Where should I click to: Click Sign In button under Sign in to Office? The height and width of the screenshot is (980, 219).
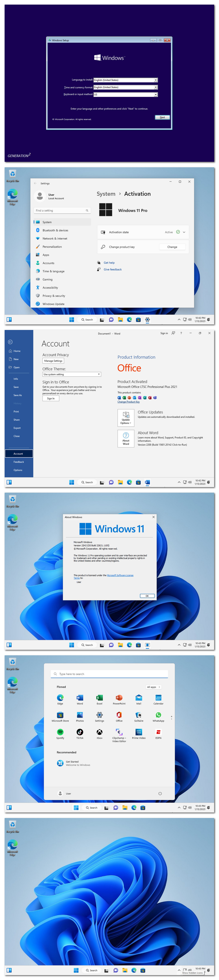50,398
